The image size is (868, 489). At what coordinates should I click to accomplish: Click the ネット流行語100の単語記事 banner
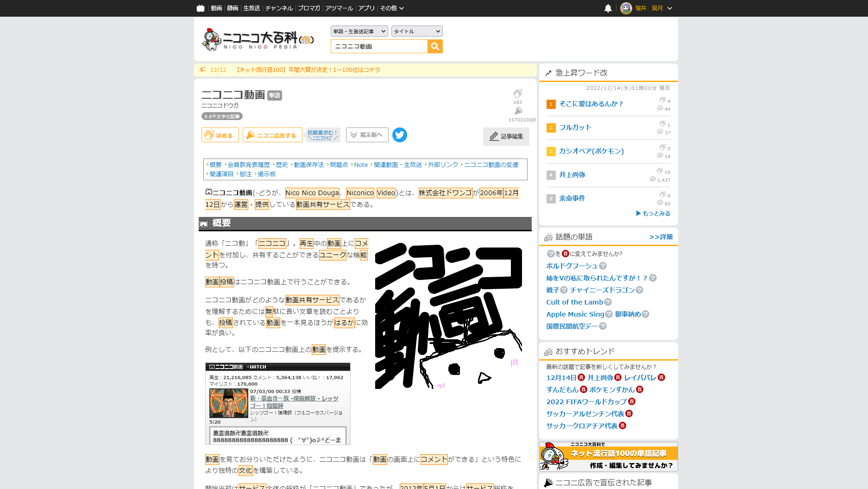tap(609, 457)
